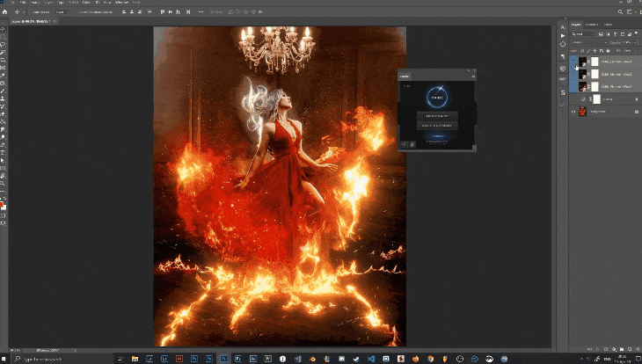Click the lock image pixels brush icon
Viewport: 642px width, 364px height.
(588, 51)
